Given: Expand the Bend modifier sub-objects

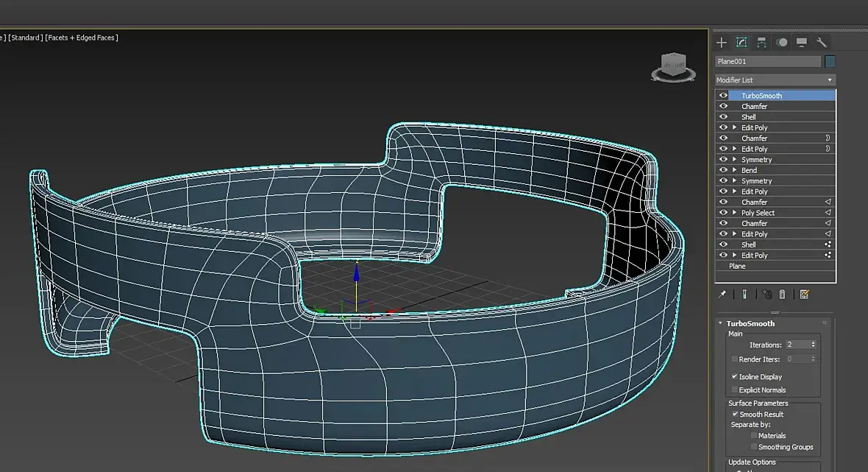Looking at the screenshot, I should pos(735,170).
